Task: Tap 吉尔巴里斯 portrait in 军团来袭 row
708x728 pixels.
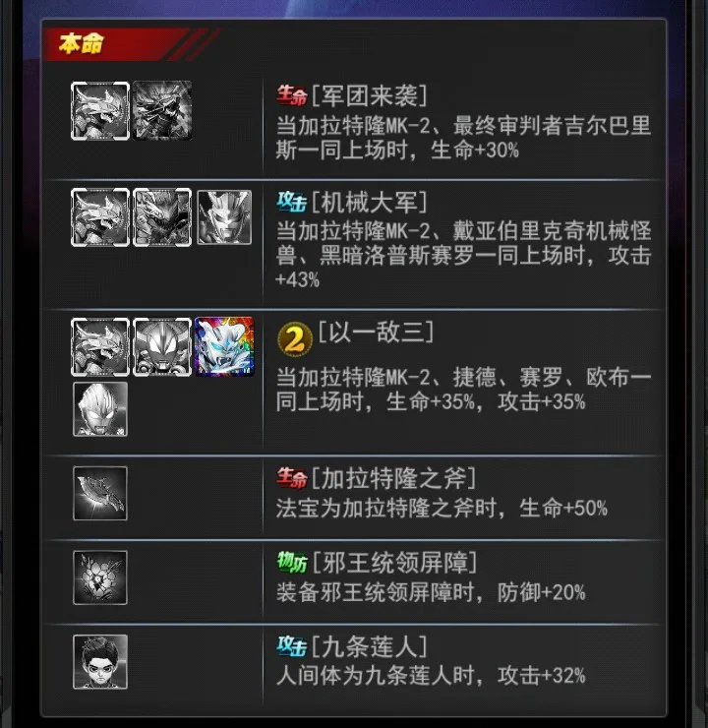Action: point(162,110)
